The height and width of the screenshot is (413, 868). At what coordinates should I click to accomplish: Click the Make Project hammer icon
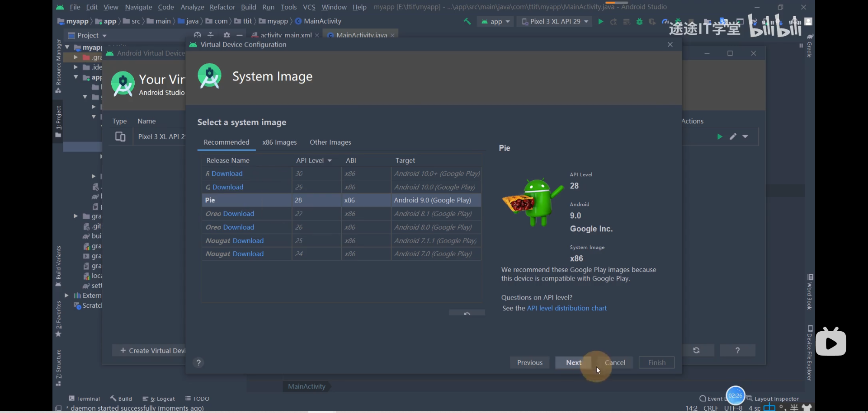[x=467, y=21]
